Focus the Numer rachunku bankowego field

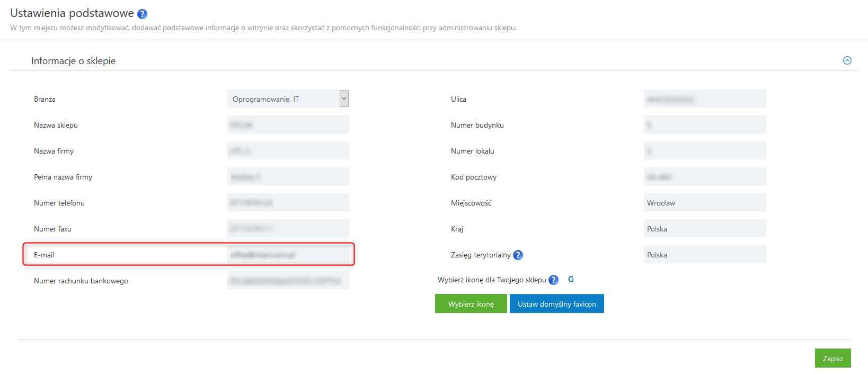point(288,281)
